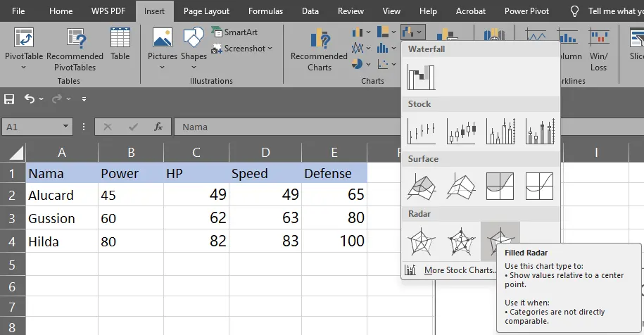The width and height of the screenshot is (644, 335).
Task: Open the Power Pivot tab
Action: (526, 11)
